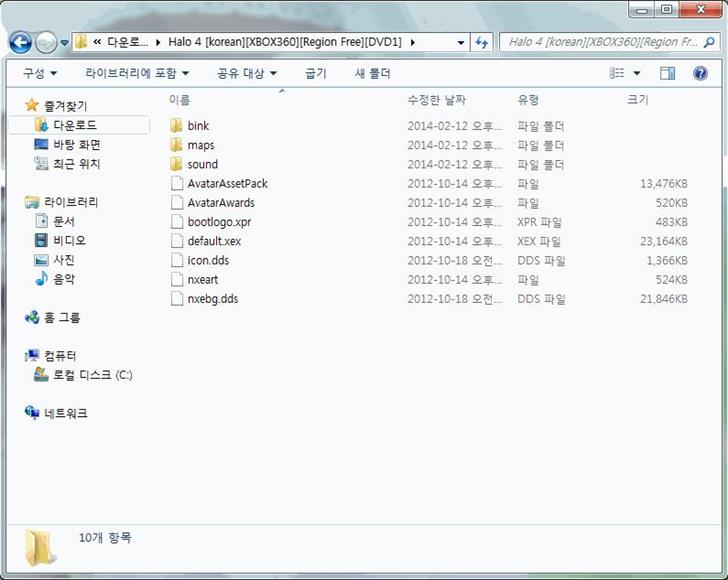Select 로컬 디스크 (C:) in sidebar
The width and height of the screenshot is (728, 580).
point(93,375)
